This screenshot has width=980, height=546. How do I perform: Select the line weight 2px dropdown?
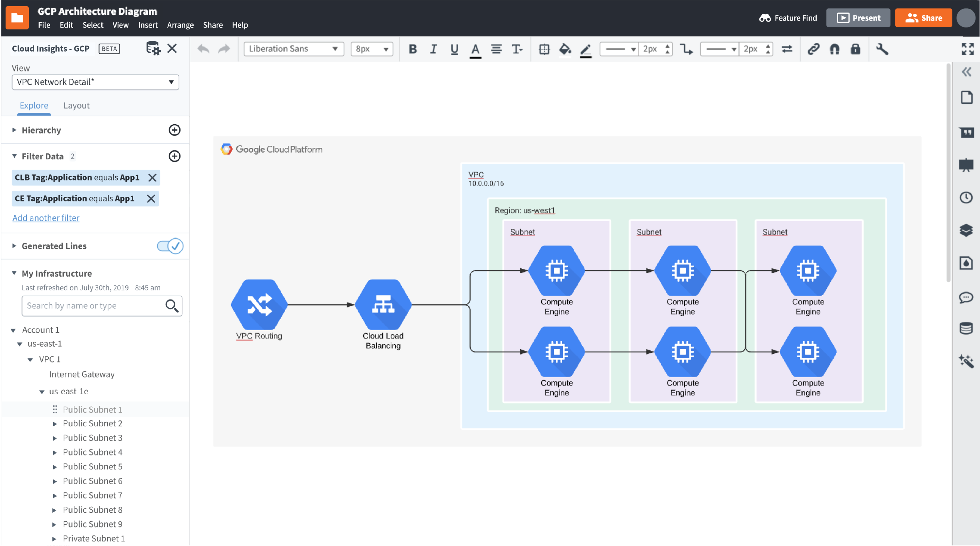tap(654, 48)
